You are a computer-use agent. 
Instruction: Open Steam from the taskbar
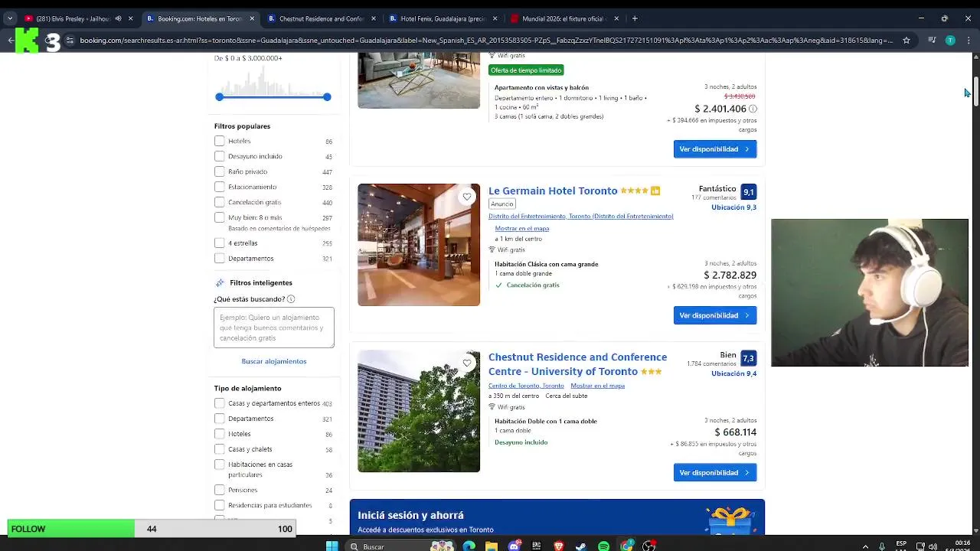click(581, 546)
